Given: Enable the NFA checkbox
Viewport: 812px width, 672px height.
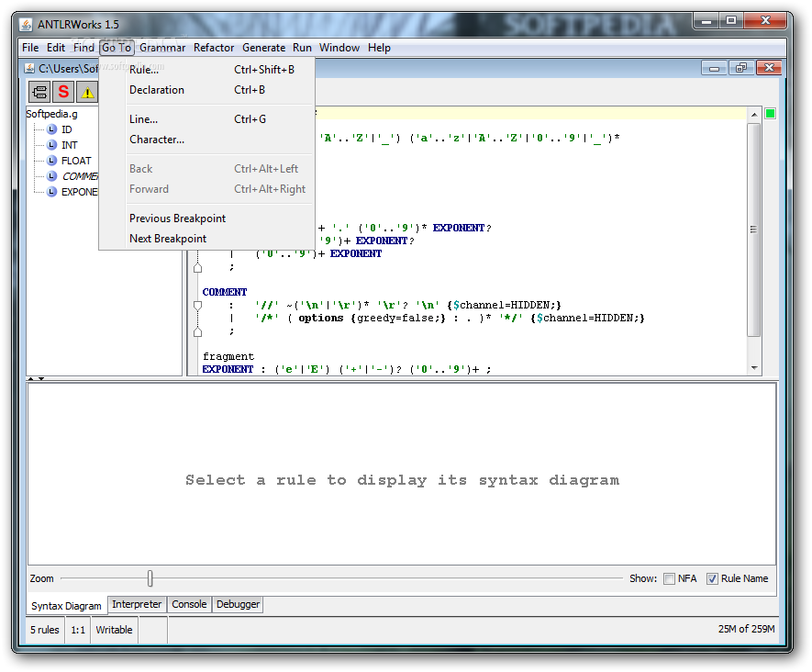Looking at the screenshot, I should pyautogui.click(x=669, y=578).
